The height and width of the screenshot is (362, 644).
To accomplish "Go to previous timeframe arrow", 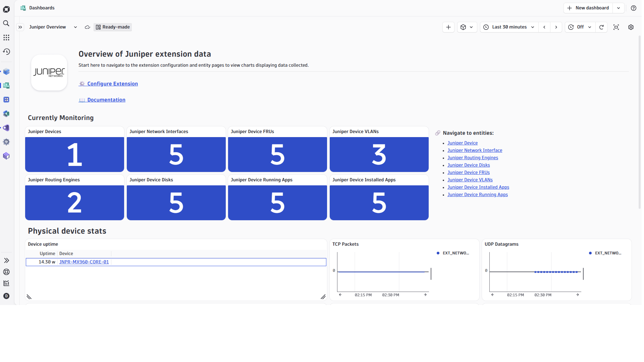I will 544,27.
